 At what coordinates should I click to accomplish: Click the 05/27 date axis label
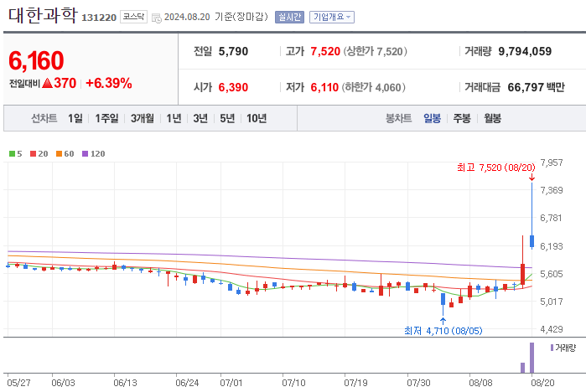pyautogui.click(x=18, y=383)
